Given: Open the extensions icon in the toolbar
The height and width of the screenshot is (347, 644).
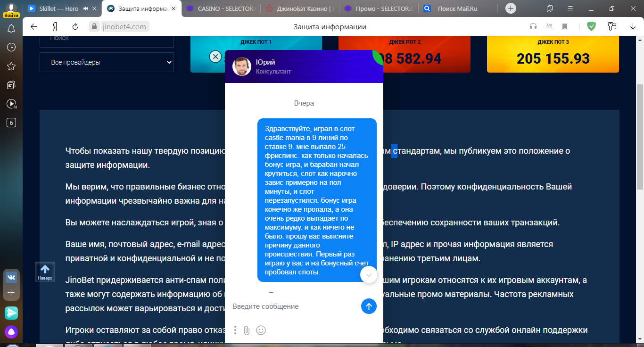Looking at the screenshot, I should tap(612, 26).
